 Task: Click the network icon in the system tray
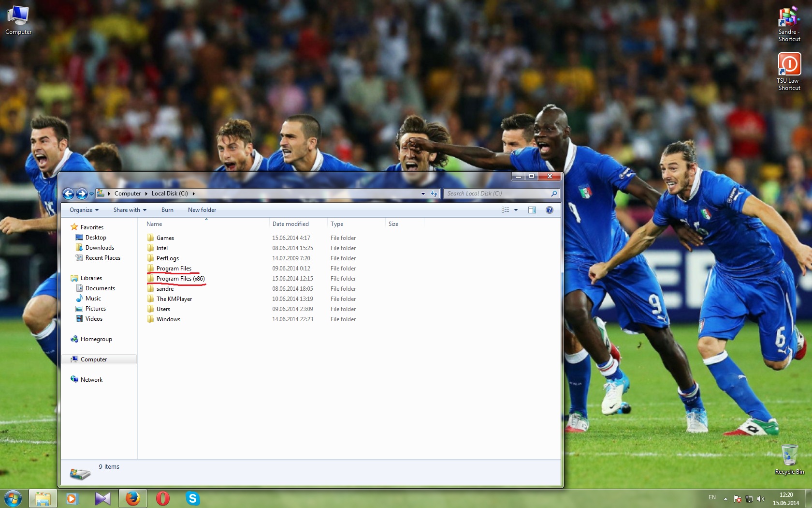pos(749,499)
